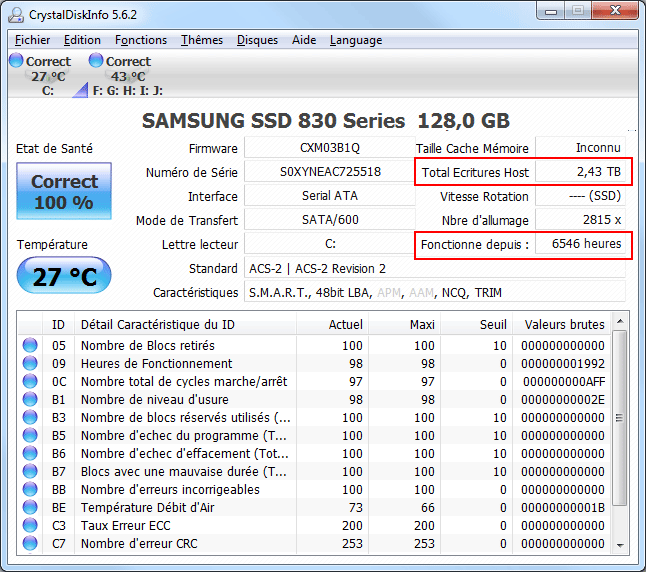
Task: Click raw value 00000000002E
Action: [x=563, y=399]
